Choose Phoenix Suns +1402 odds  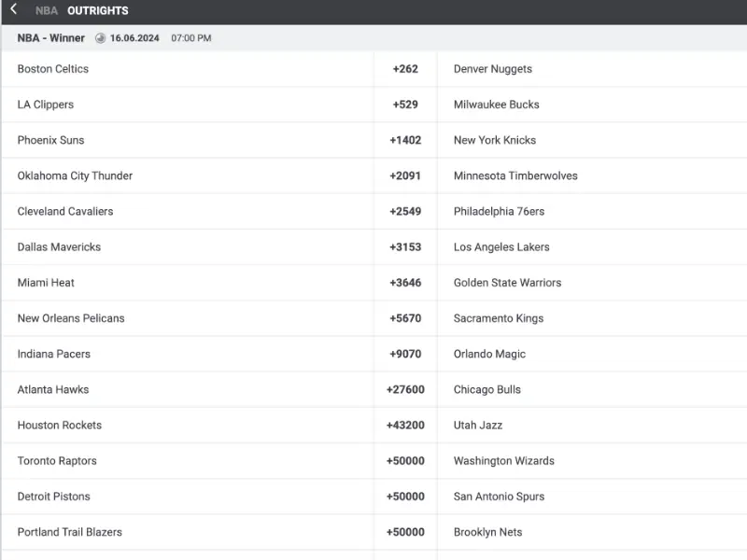pyautogui.click(x=405, y=140)
